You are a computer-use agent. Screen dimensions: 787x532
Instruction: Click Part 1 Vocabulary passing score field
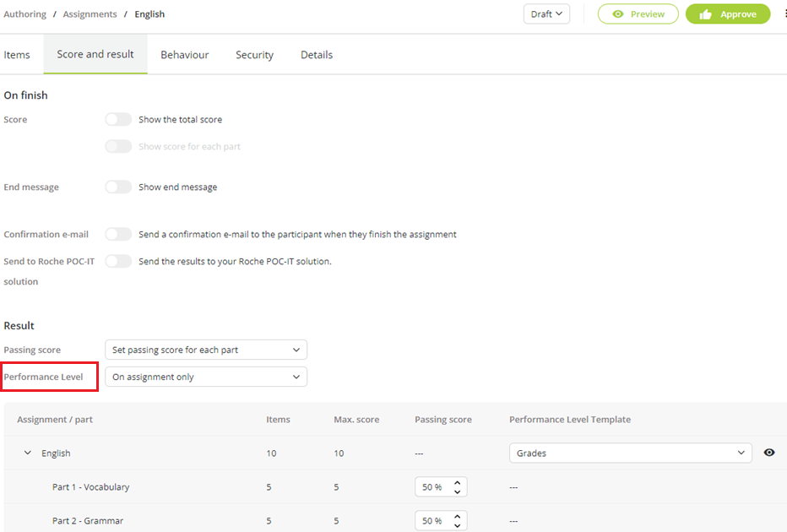coord(441,487)
